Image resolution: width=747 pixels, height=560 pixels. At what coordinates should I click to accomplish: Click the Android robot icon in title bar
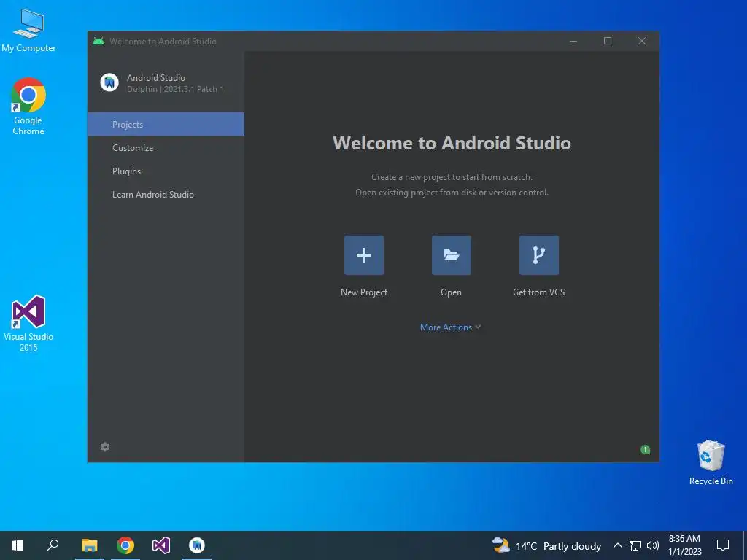[98, 41]
